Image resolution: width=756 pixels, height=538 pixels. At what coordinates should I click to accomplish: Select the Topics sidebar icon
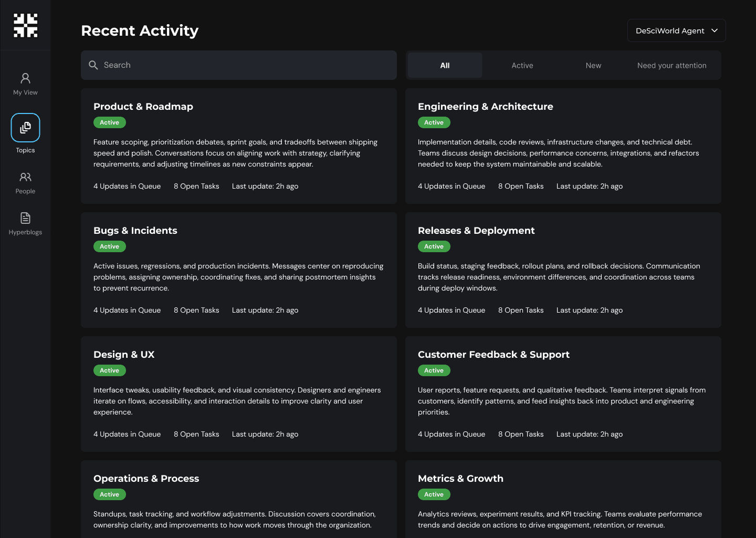click(25, 128)
